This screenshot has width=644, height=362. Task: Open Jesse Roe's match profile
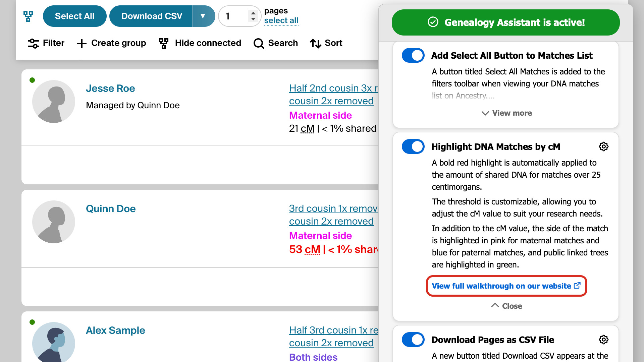pos(110,88)
